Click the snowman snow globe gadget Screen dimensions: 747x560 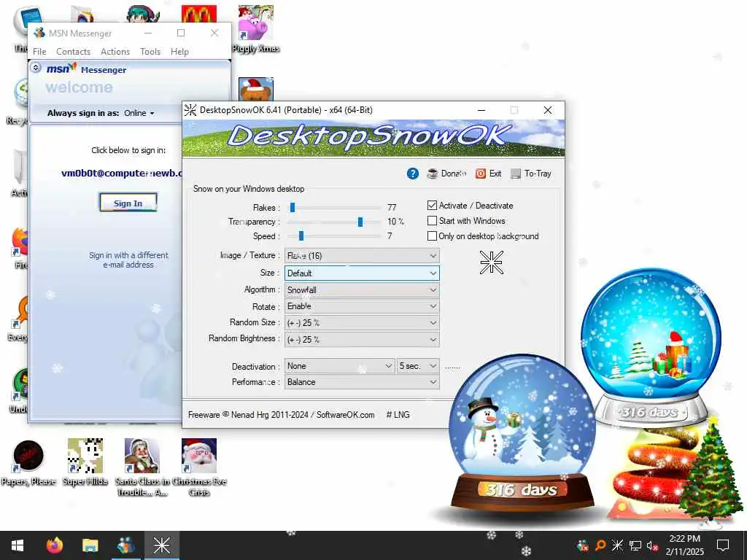[x=522, y=433]
